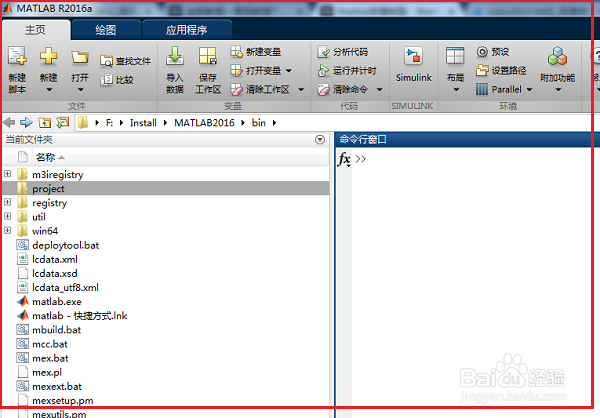
Task: Click the yellow plus New (新建) icon
Action: point(49,56)
